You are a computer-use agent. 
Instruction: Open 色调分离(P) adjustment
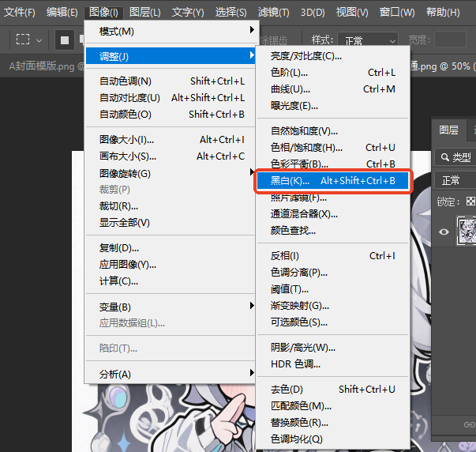click(332, 273)
